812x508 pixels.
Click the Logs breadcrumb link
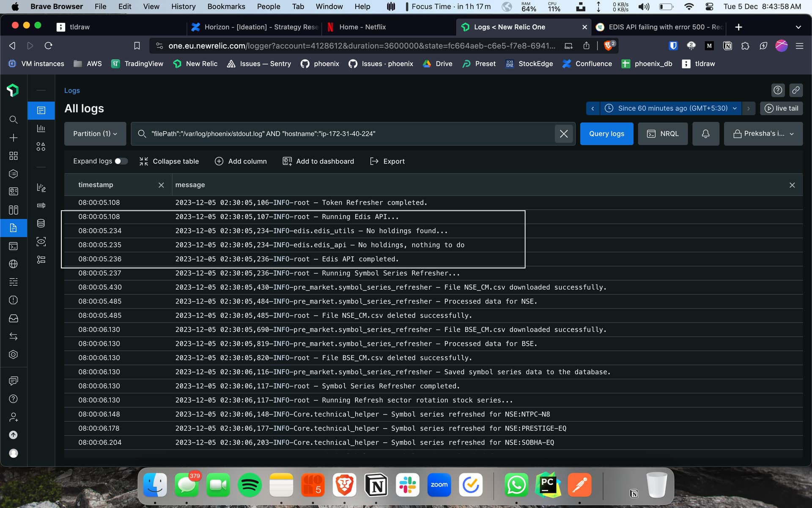pyautogui.click(x=72, y=91)
